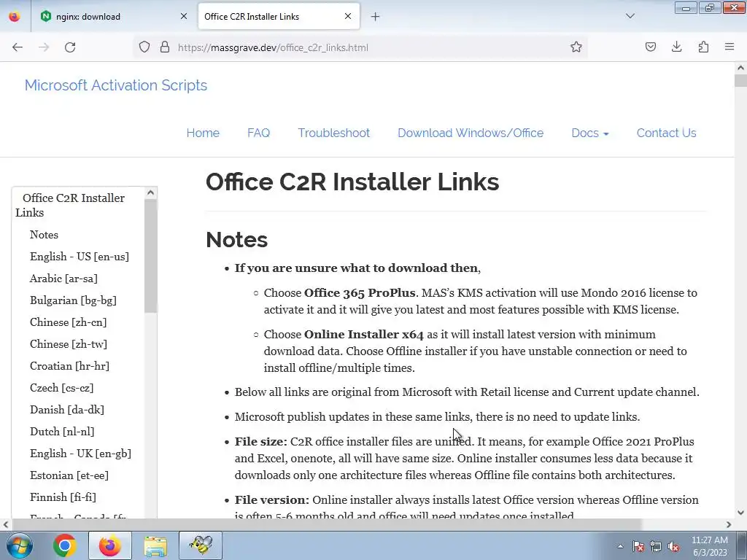Open tracking protection shield icon

[x=144, y=47]
